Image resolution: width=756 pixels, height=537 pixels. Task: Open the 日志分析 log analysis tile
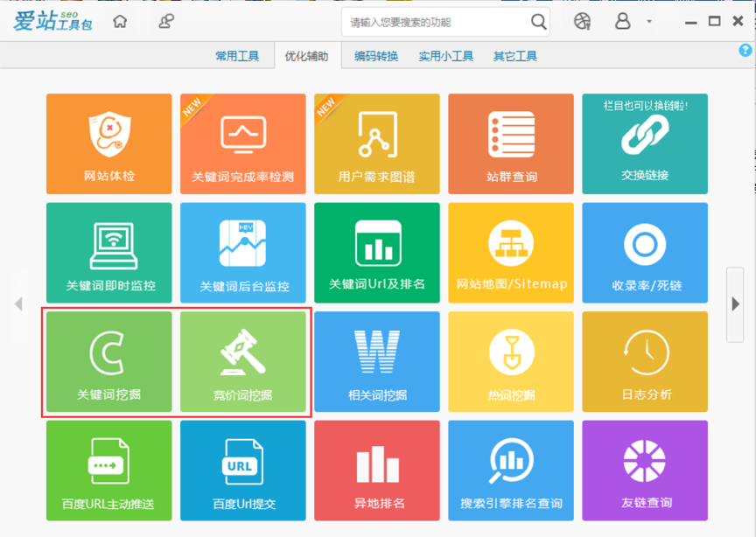click(x=645, y=361)
